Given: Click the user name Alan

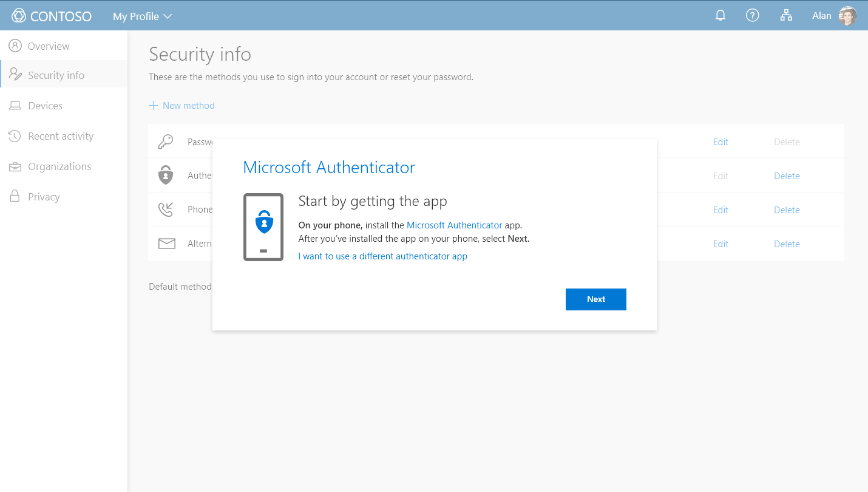Looking at the screenshot, I should click(822, 16).
